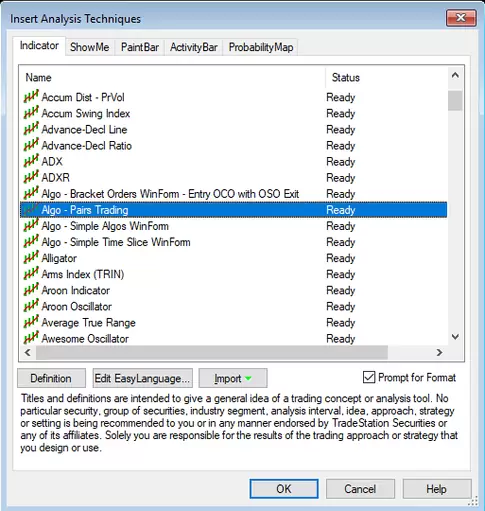
Task: Click the indicator icon beside Accum Dist - PrVol
Action: point(31,97)
